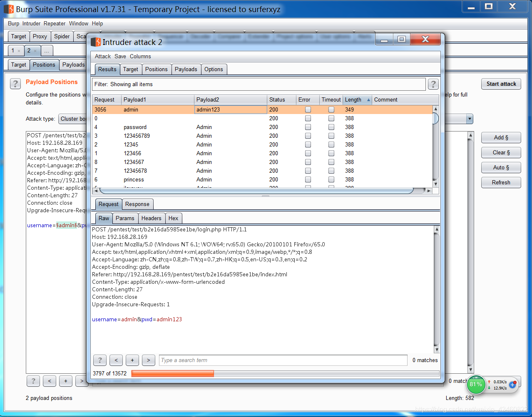Screen dimensions: 532x417
Task: Switch to Options tab in attack window
Action: tap(214, 69)
